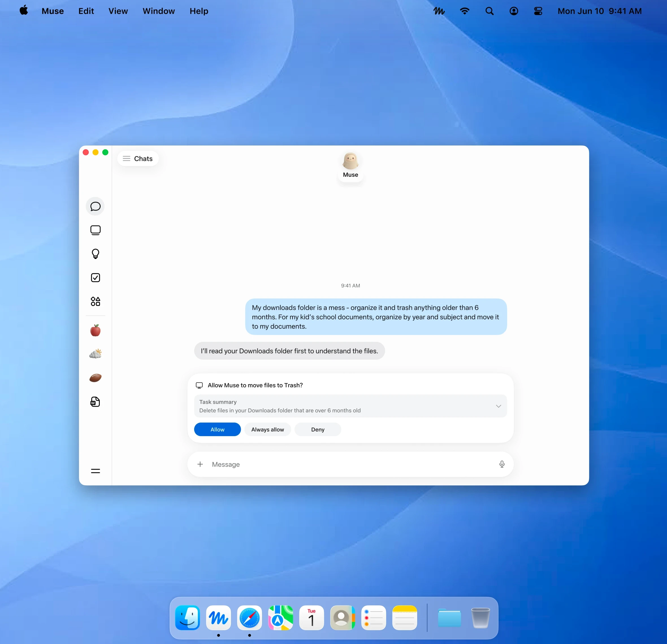Open the View menu
This screenshot has width=667, height=644.
pyautogui.click(x=118, y=11)
